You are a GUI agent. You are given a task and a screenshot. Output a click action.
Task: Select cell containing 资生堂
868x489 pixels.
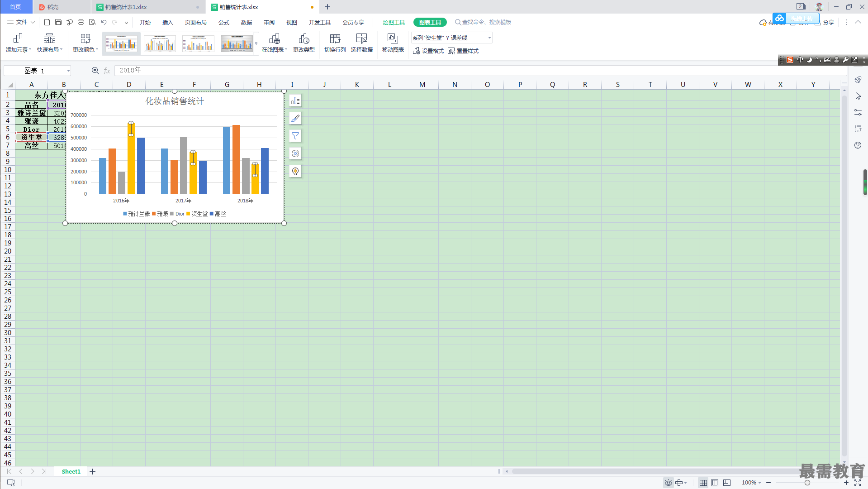click(32, 137)
